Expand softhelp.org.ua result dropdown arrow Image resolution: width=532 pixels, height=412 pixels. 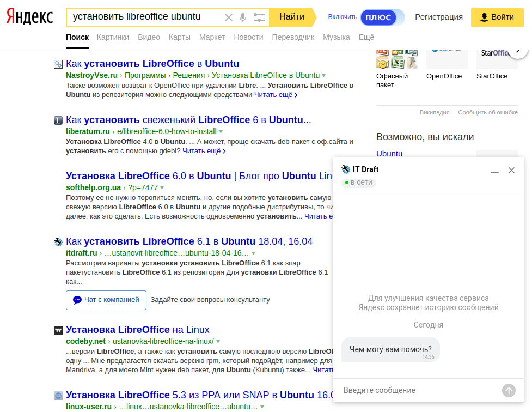click(162, 188)
